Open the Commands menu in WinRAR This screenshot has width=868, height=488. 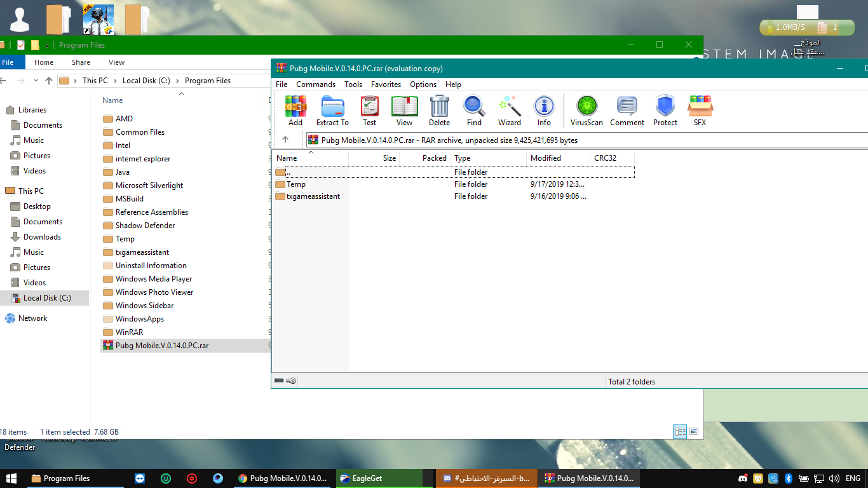[315, 85]
